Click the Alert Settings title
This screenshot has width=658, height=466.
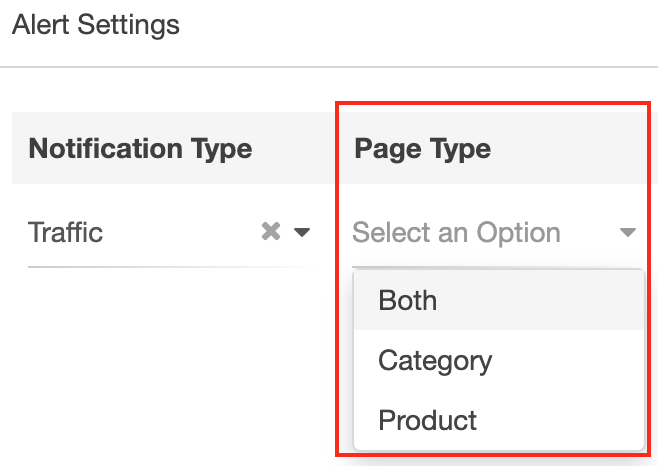click(96, 24)
